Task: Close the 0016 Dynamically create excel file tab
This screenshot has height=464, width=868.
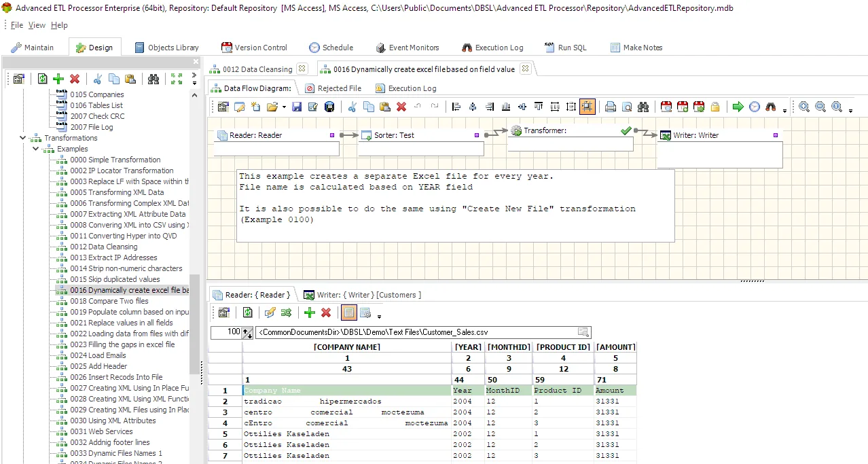Action: point(524,69)
